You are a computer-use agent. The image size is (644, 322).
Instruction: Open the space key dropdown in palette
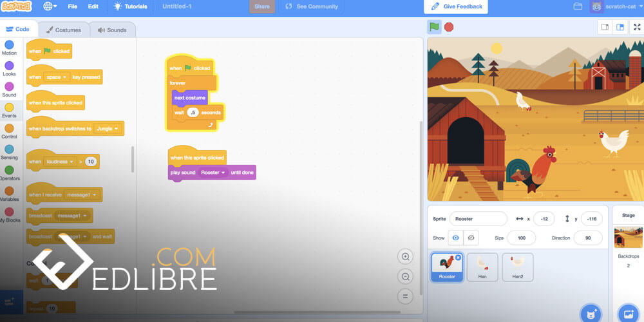[x=57, y=77]
